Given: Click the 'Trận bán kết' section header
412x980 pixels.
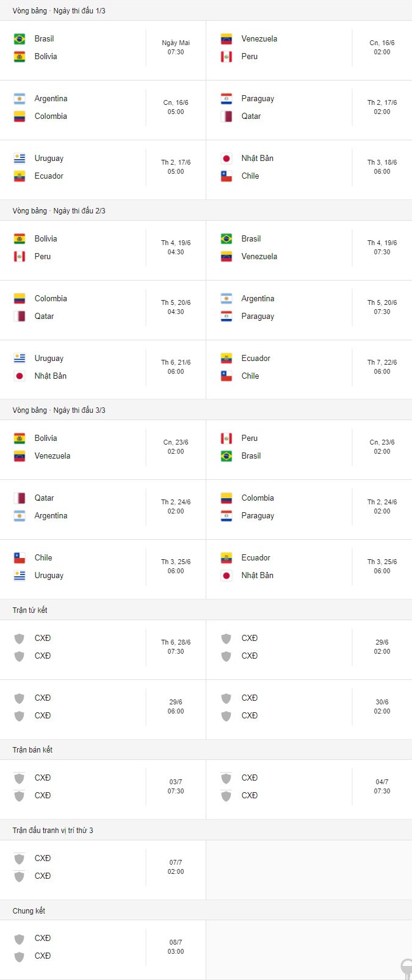Looking at the screenshot, I should click(x=32, y=749).
